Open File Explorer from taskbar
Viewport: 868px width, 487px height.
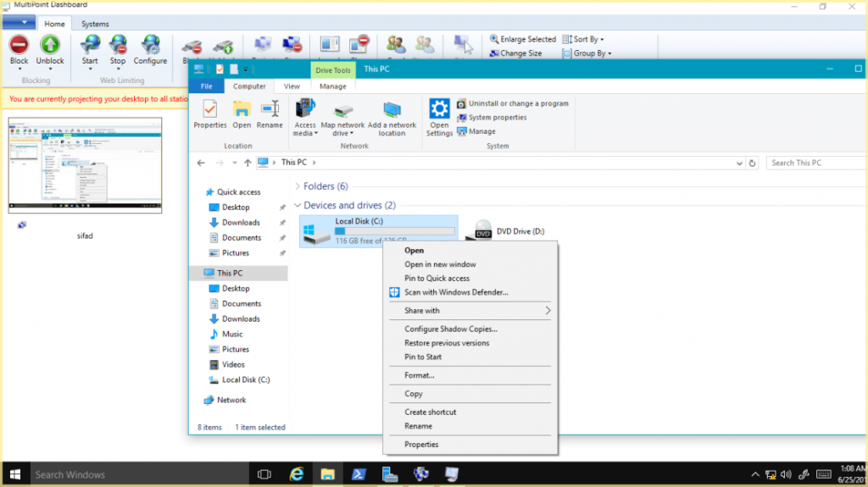328,474
